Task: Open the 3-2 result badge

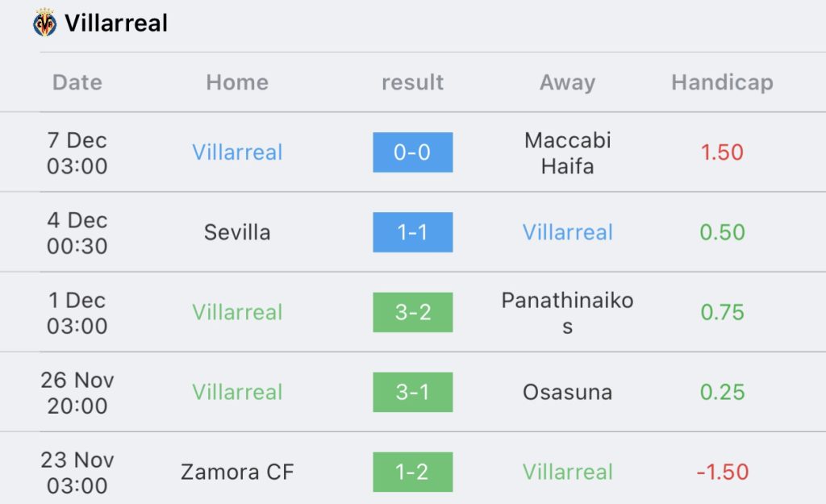Action: point(412,312)
